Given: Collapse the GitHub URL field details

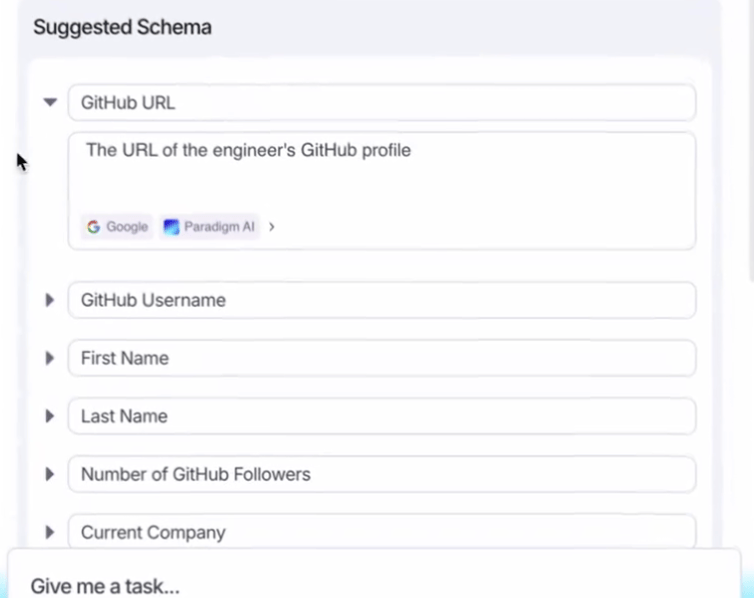Looking at the screenshot, I should [50, 102].
